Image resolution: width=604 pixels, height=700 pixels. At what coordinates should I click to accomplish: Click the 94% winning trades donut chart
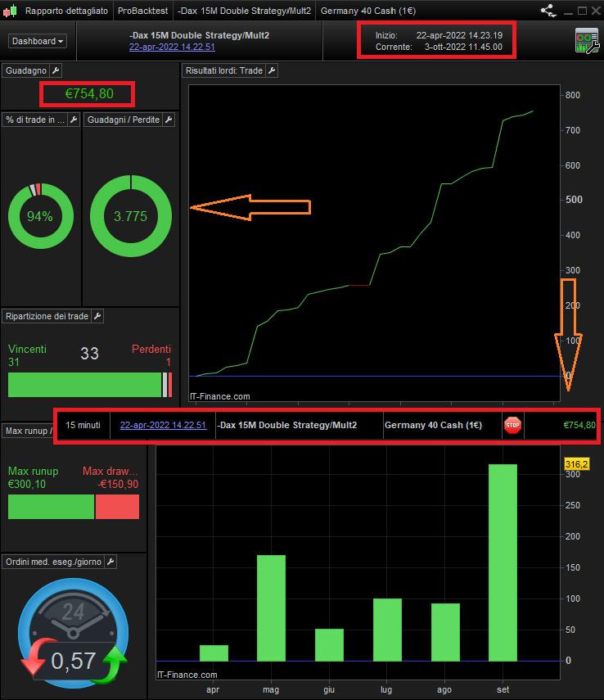pyautogui.click(x=41, y=216)
